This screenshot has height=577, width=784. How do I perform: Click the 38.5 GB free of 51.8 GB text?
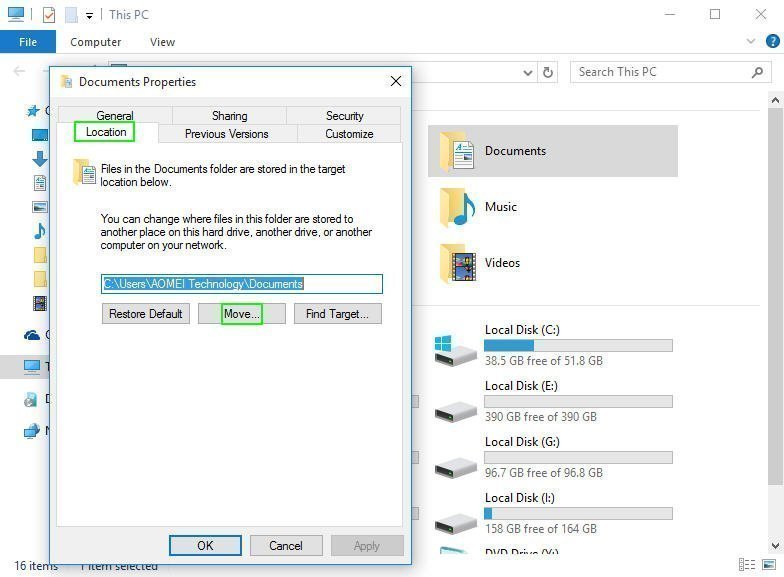pyautogui.click(x=544, y=360)
